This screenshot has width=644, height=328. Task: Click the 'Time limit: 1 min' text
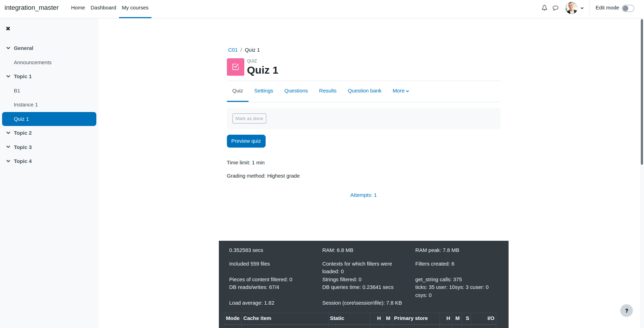tap(246, 163)
